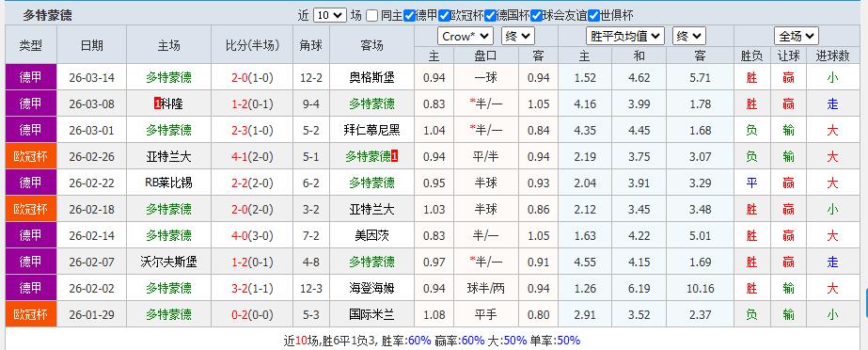The image size is (868, 350).
Task: Open 沃尔夫斯堡 team link
Action: pyautogui.click(x=169, y=262)
